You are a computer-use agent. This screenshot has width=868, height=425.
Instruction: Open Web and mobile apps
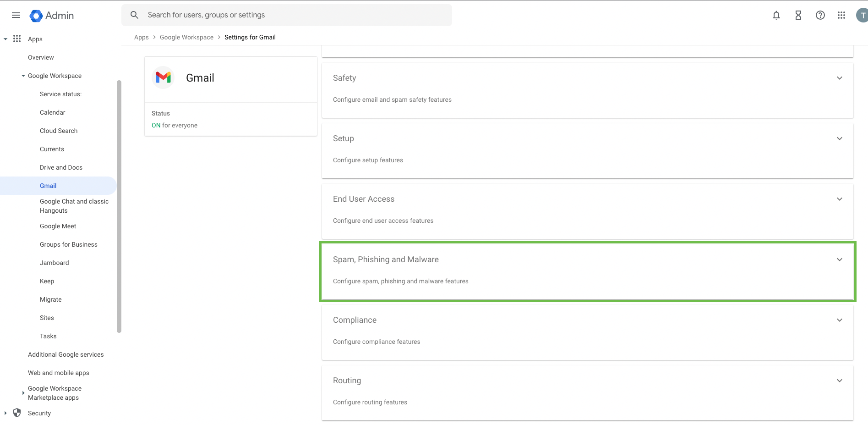click(58, 373)
